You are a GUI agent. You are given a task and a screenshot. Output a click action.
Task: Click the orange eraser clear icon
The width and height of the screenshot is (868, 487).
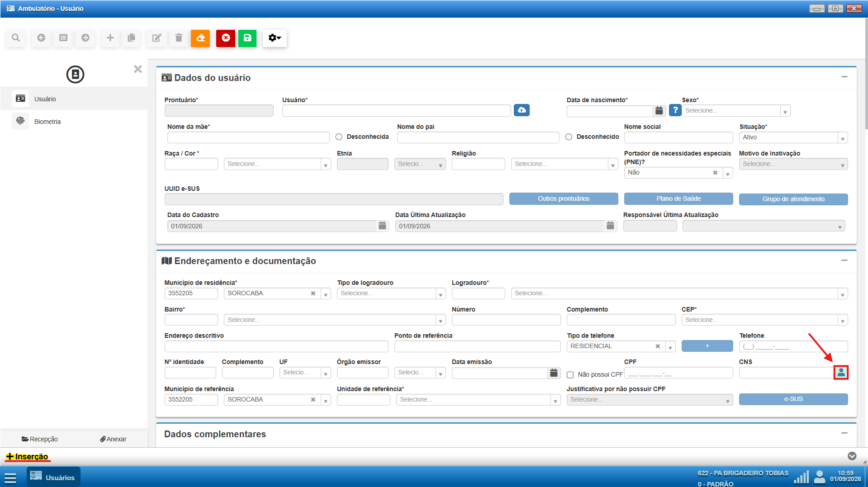200,38
